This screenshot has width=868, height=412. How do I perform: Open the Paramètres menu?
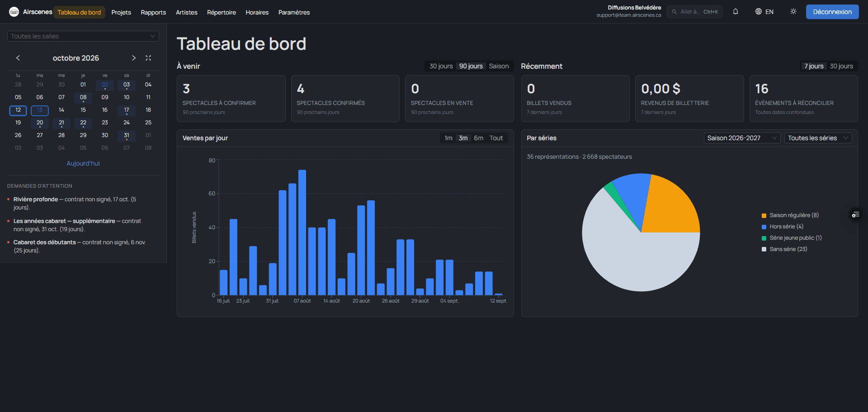pos(294,12)
